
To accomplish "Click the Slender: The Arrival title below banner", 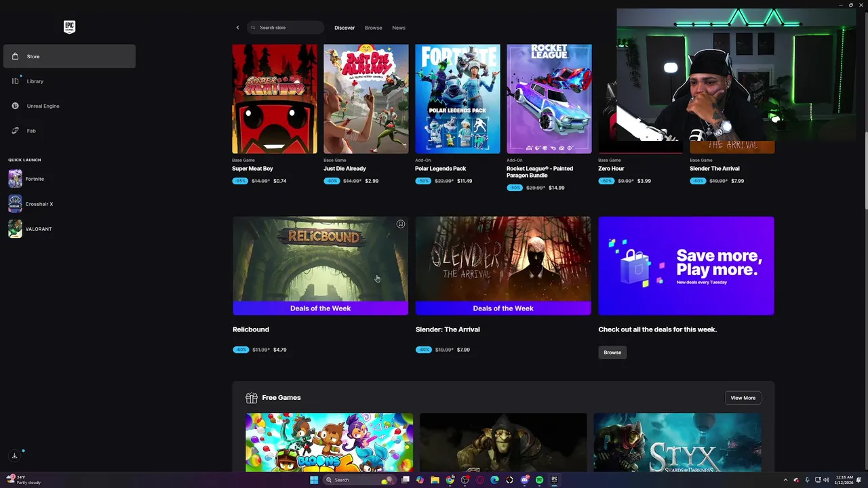I will click(x=448, y=329).
